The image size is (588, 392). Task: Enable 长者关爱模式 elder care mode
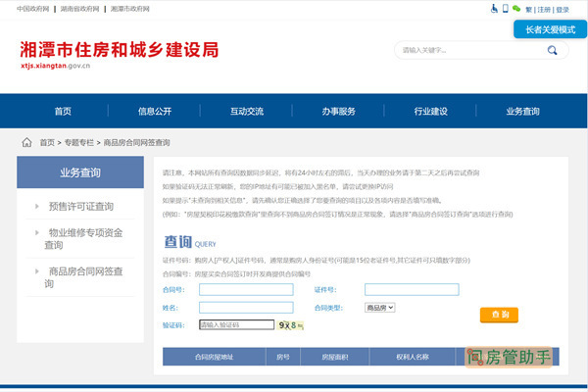pos(550,29)
